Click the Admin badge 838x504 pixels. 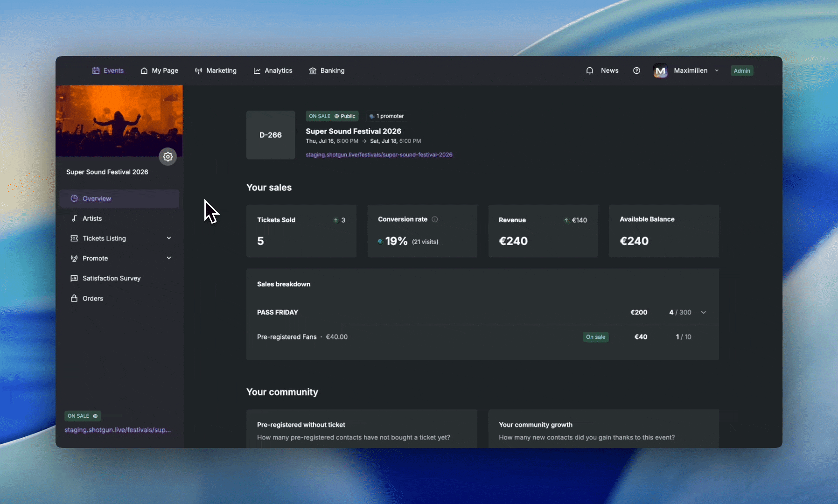pyautogui.click(x=742, y=70)
